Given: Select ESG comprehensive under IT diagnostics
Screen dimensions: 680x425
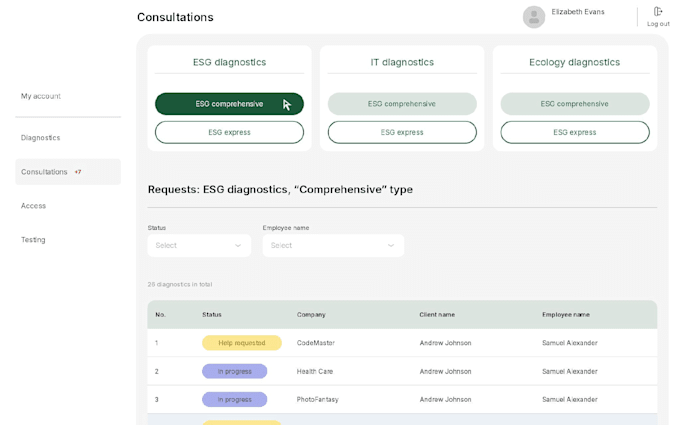Looking at the screenshot, I should [x=402, y=104].
